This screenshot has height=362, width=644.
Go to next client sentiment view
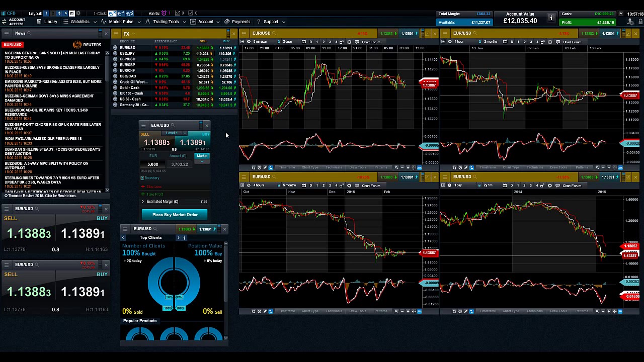coord(178,237)
